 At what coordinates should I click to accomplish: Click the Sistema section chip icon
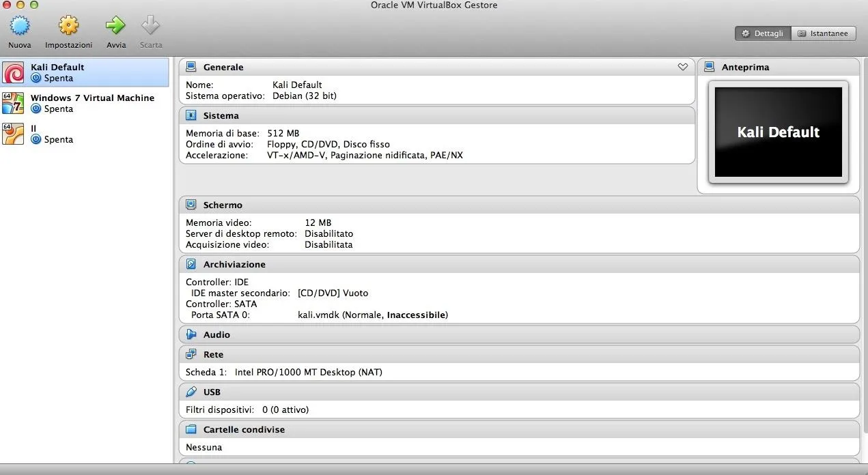click(x=191, y=115)
